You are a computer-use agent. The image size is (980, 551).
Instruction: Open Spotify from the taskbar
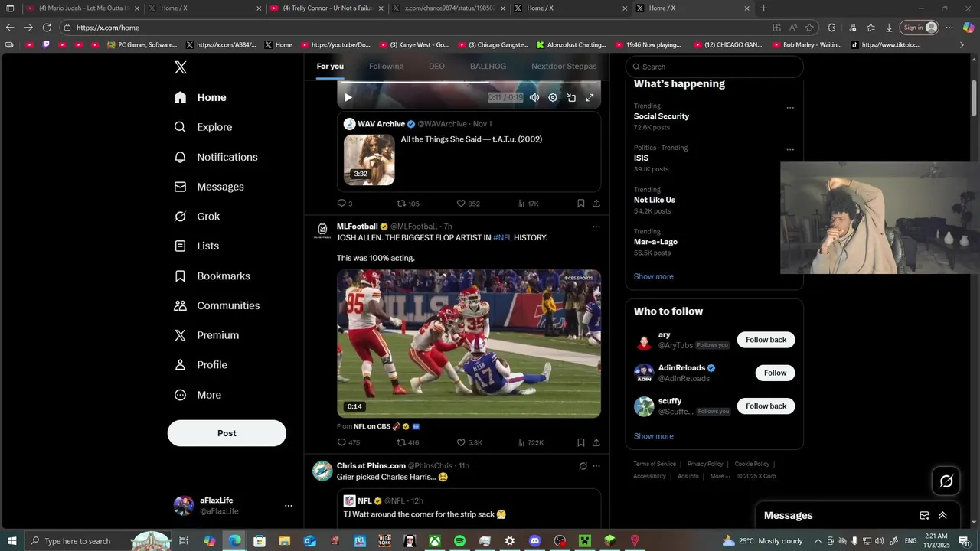459,541
